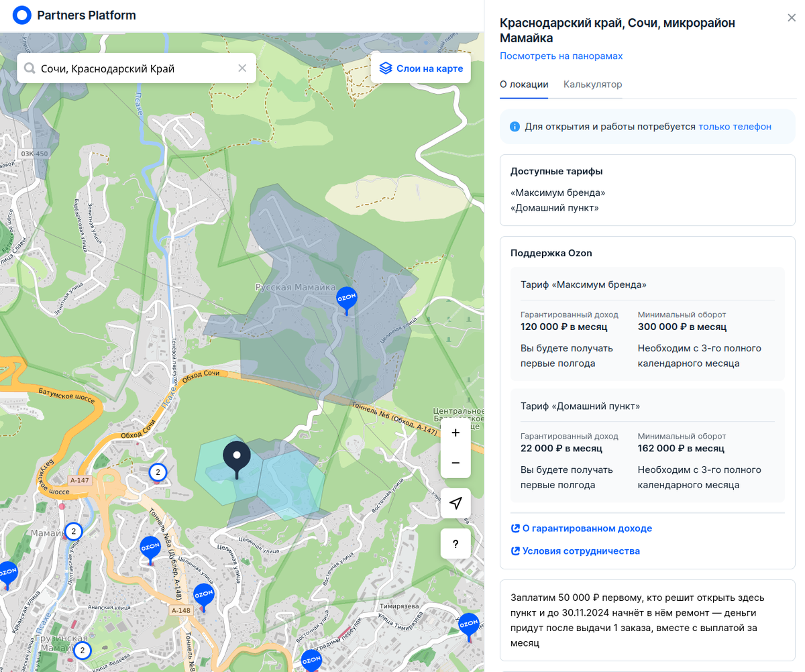Viewport: 805px width, 672px height.
Task: Click «Максимум бренда» tariff name in list
Action: pos(557,192)
